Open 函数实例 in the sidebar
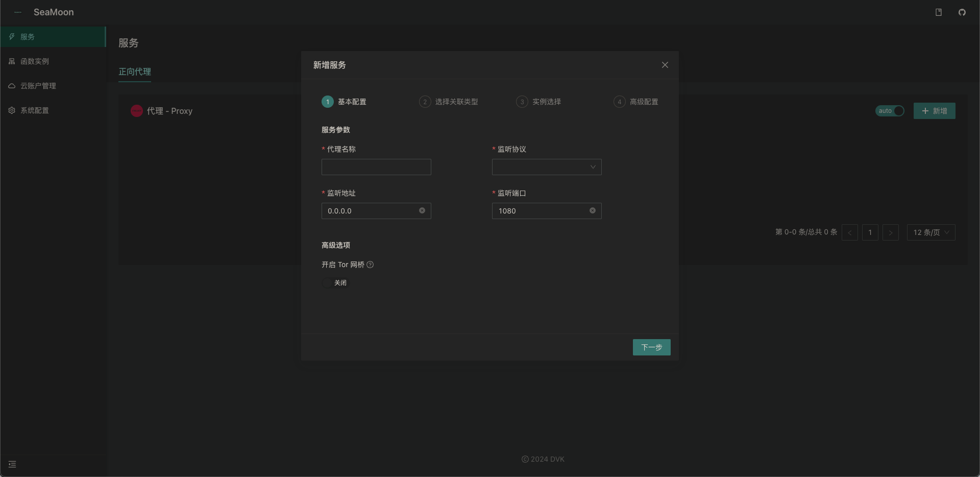Image resolution: width=980 pixels, height=477 pixels. [x=53, y=61]
